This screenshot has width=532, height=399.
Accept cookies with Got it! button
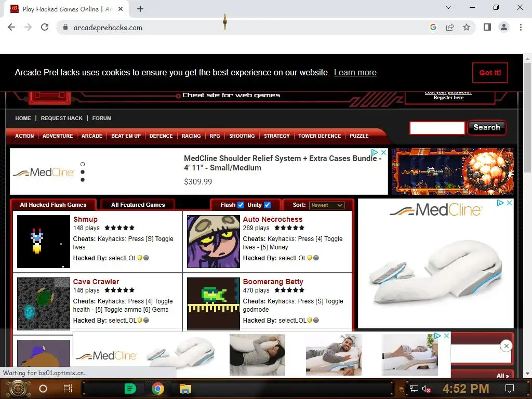[490, 73]
